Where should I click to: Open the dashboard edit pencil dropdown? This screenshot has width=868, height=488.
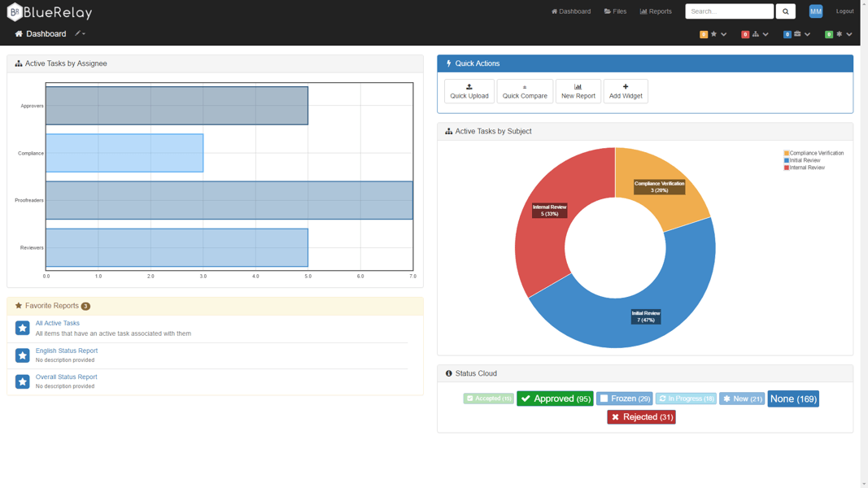click(81, 34)
